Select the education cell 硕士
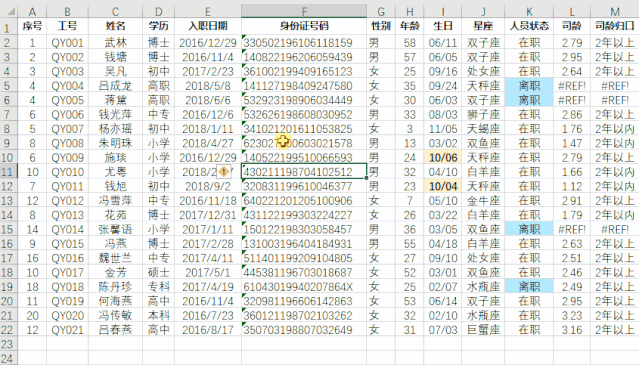Image resolution: width=639 pixels, height=365 pixels. click(x=159, y=273)
